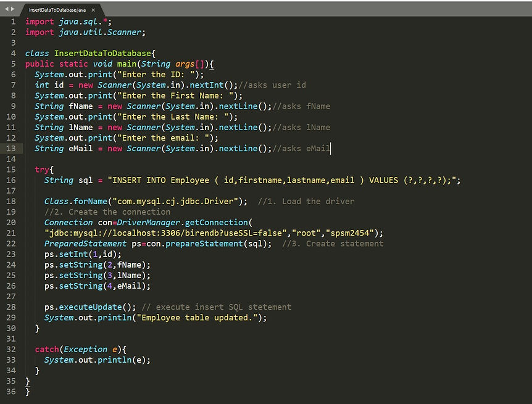Click 'executeUpdate' method on line 28

(90, 307)
